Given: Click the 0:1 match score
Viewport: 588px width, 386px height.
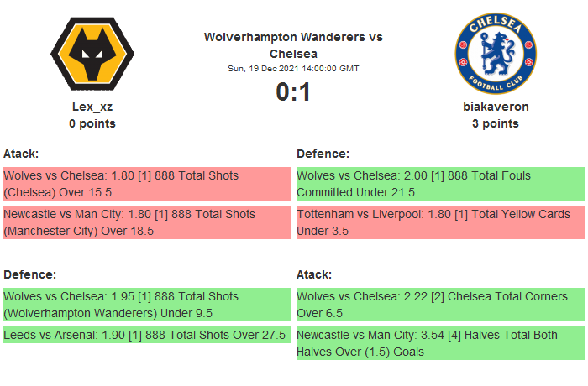Looking at the screenshot, I should (293, 91).
